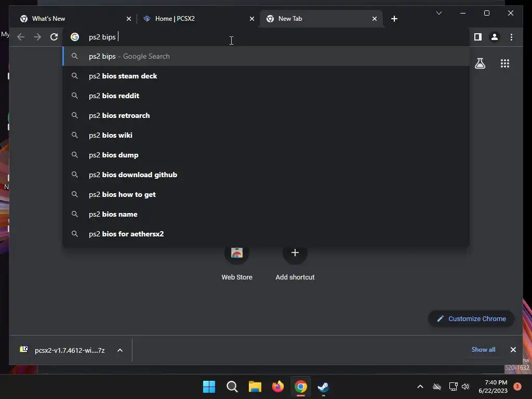This screenshot has height=399, width=532.
Task: Pick 'ps2 bios retroarch' suggestion
Action: (266, 115)
